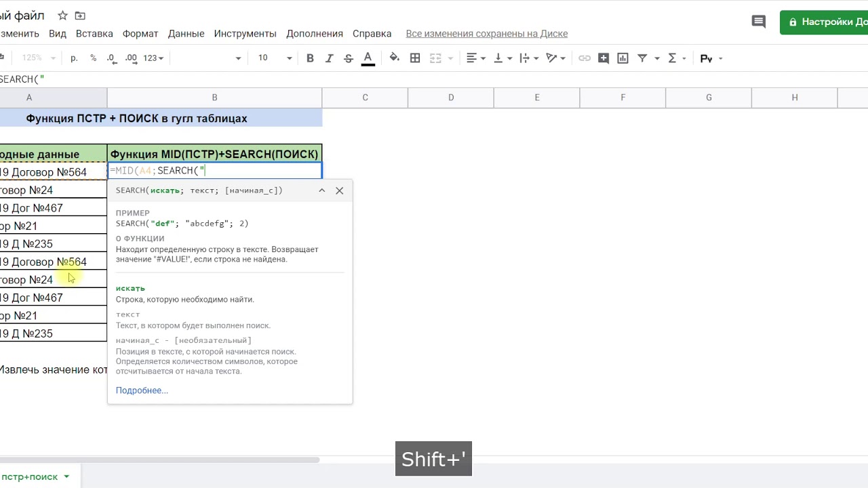Open the font size 10 dropdown

274,58
